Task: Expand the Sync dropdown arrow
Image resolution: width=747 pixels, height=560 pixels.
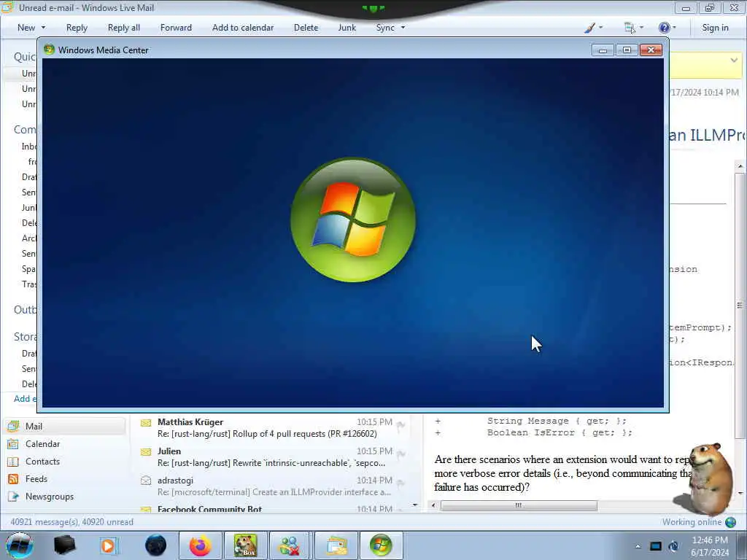Action: point(403,28)
